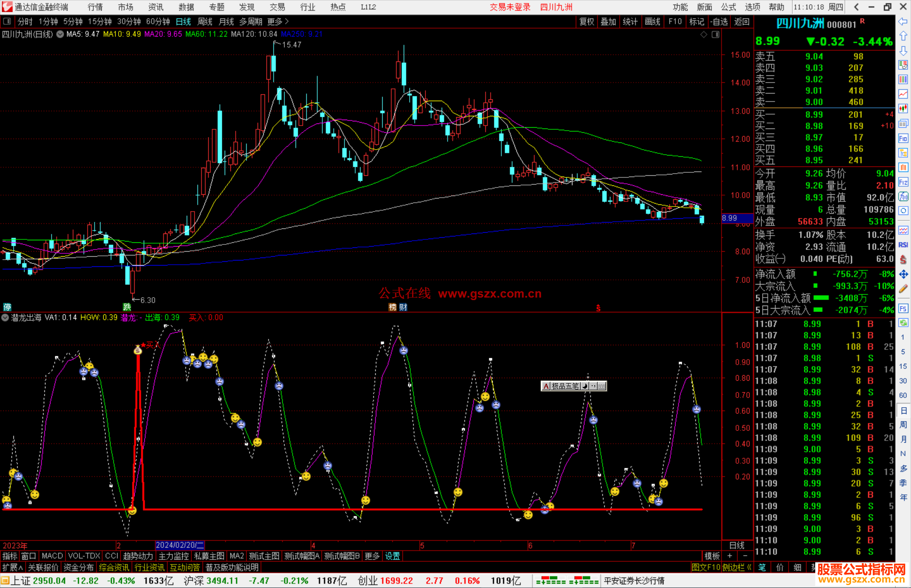Click the back arrow icon in right sidebar

tap(903, 21)
